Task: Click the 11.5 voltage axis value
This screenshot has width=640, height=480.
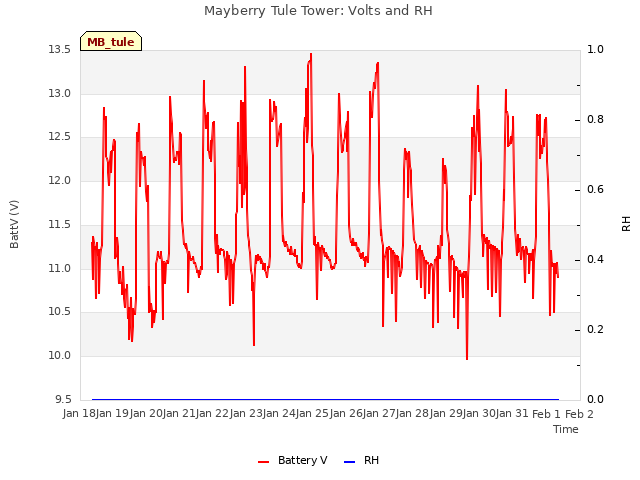Action: (x=59, y=224)
